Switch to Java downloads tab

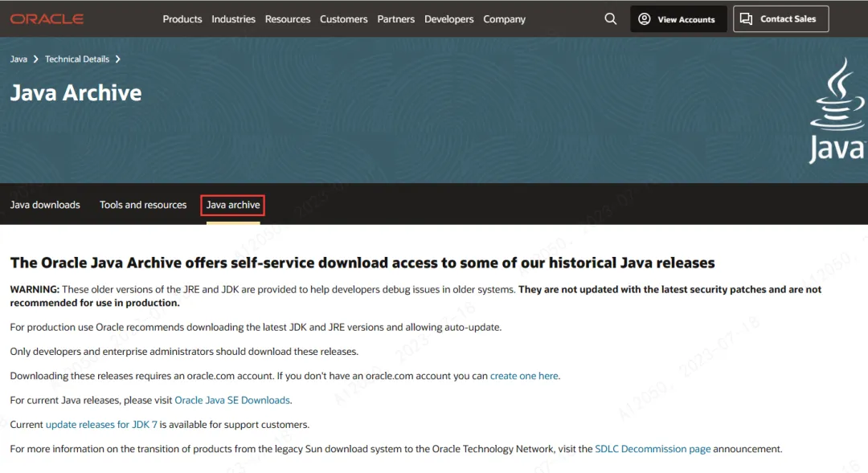(45, 205)
